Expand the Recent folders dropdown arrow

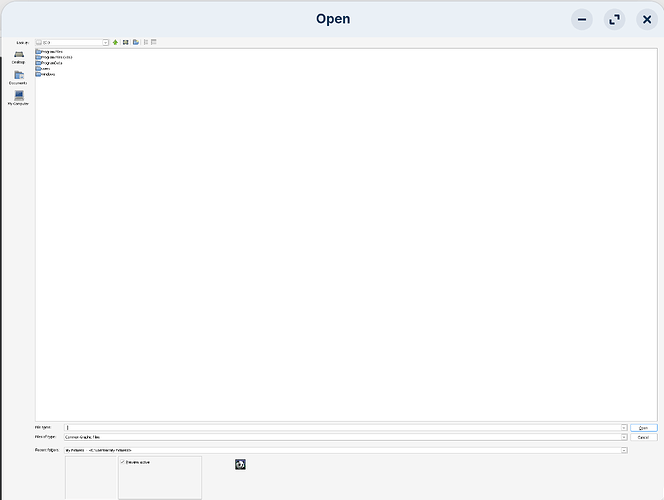(624, 450)
